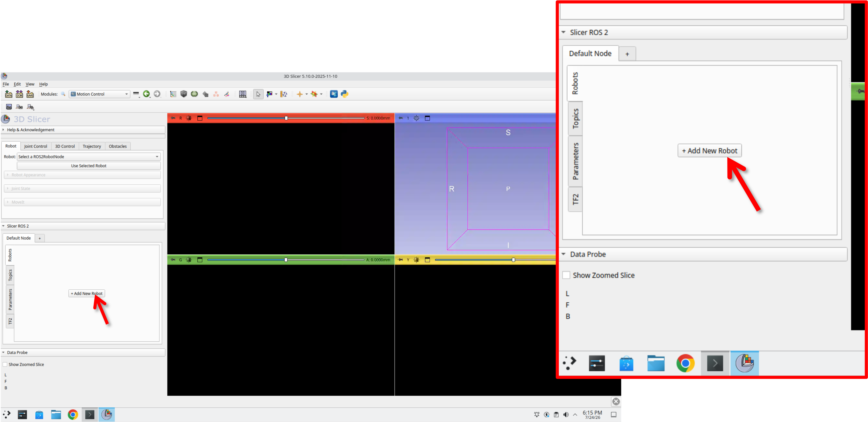
Task: Open the Modules dropdown showing Motion Control
Action: [99, 94]
